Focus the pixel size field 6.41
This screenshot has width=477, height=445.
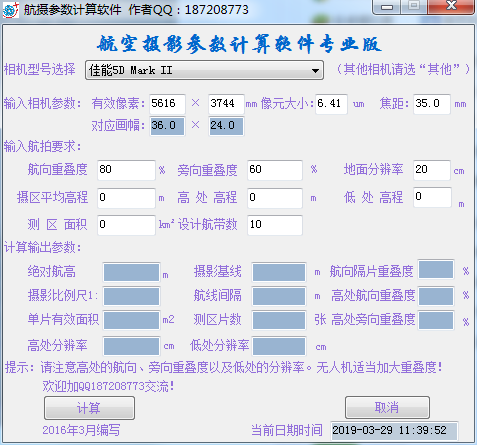(331, 104)
